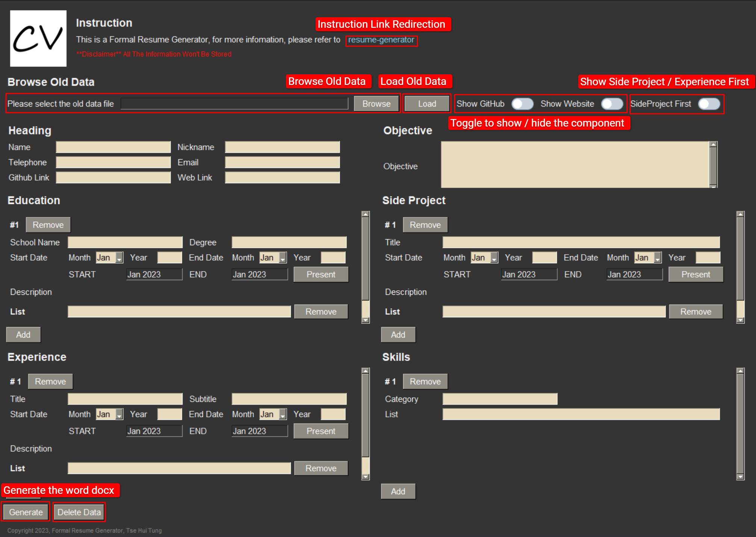Open Side Project End Date month dropdown
756x537 pixels.
657,258
